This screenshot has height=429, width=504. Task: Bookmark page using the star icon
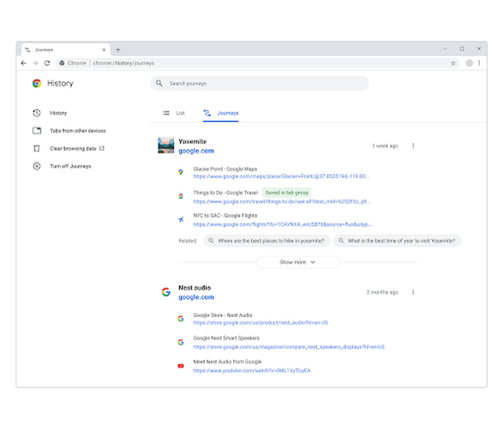[x=453, y=63]
